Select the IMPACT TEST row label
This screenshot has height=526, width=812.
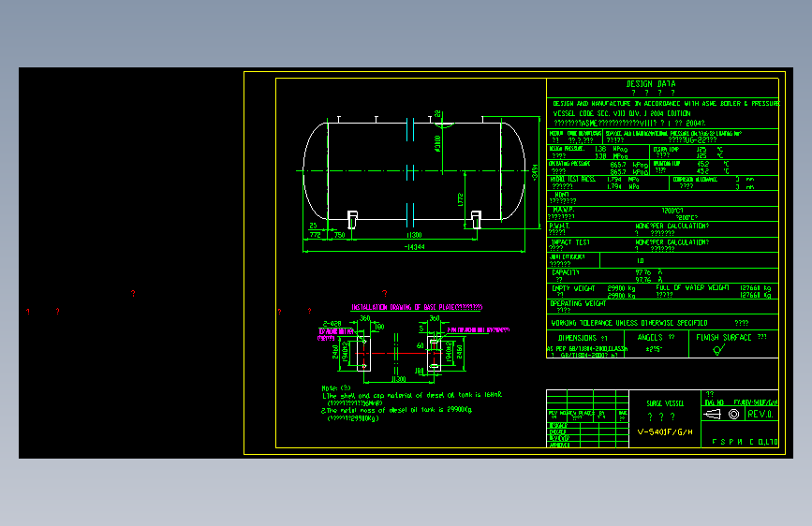click(x=570, y=241)
